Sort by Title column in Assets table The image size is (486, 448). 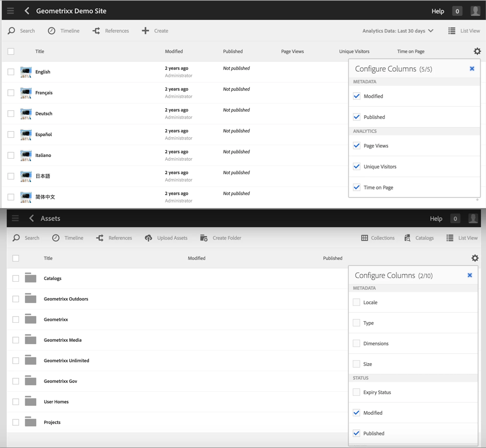coord(48,258)
